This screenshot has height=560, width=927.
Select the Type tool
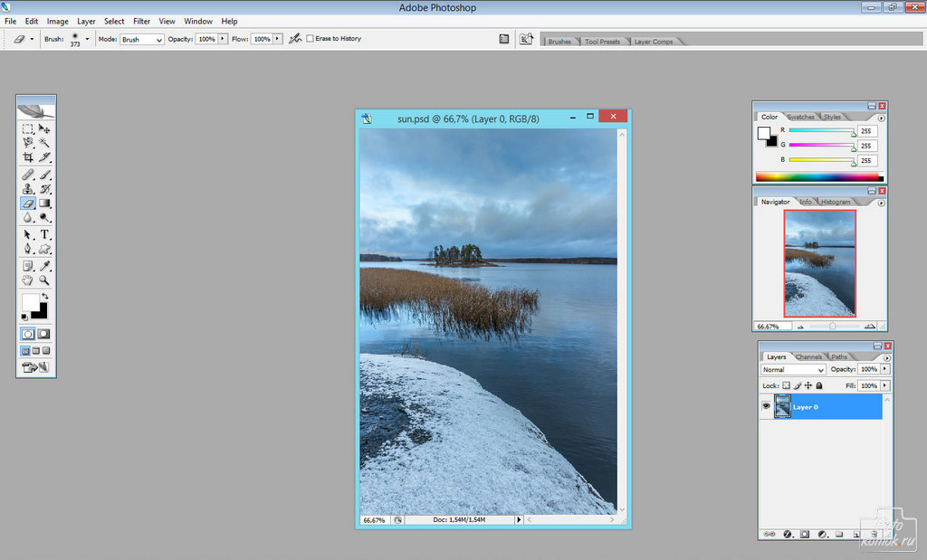tap(44, 234)
